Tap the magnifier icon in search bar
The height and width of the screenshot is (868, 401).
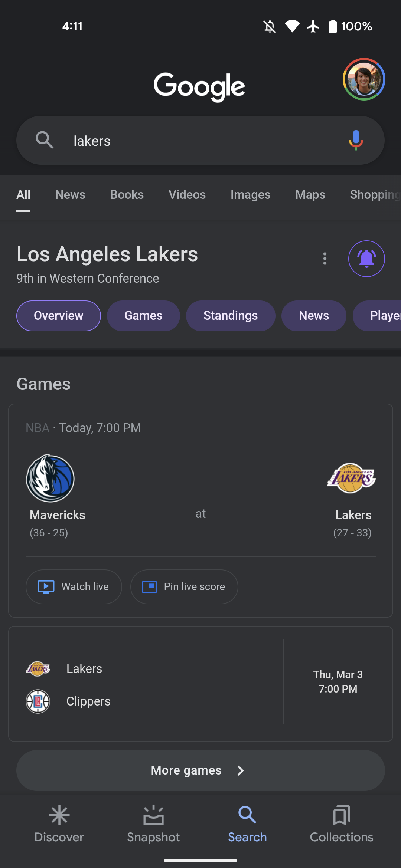(x=44, y=140)
